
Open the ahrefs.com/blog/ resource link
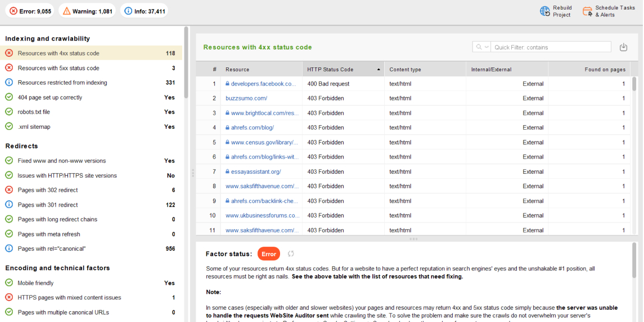coord(252,128)
